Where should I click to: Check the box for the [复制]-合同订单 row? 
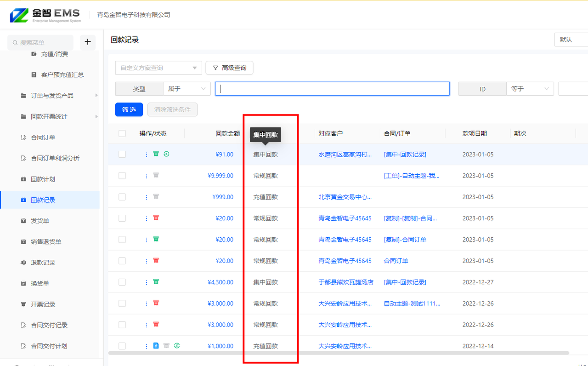122,240
